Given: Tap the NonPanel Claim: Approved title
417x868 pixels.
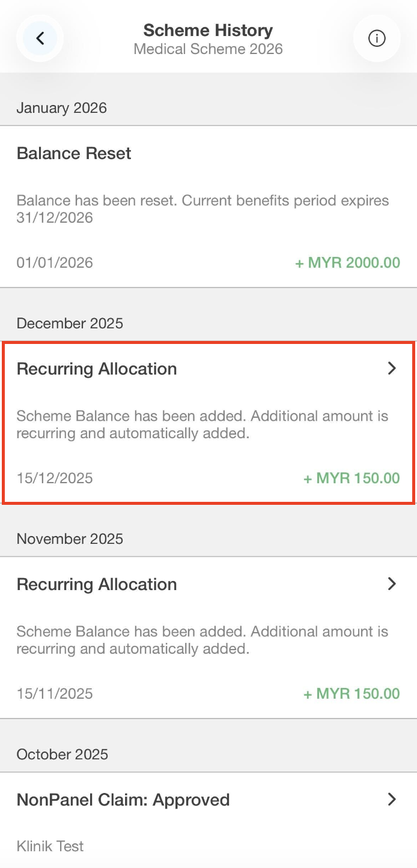Looking at the screenshot, I should (x=123, y=800).
